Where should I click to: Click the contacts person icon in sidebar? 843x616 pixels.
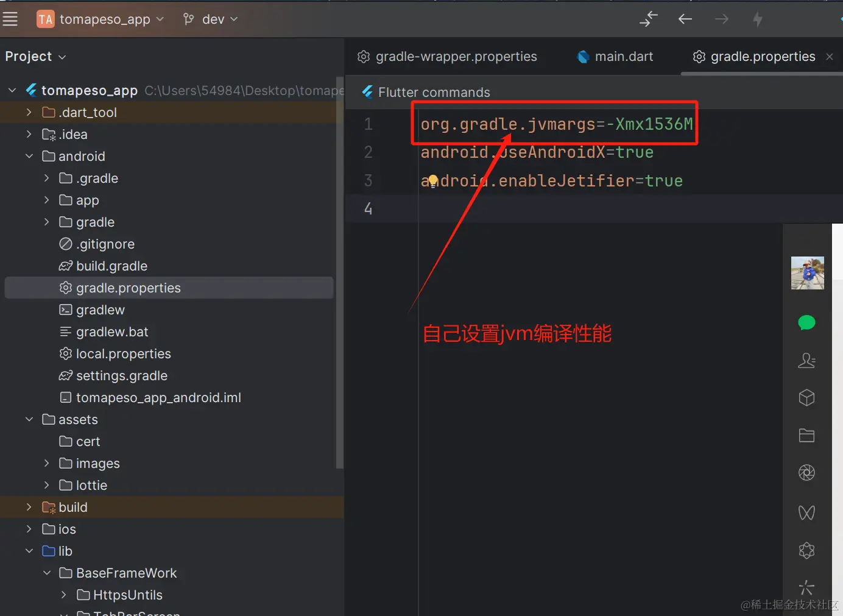click(806, 360)
